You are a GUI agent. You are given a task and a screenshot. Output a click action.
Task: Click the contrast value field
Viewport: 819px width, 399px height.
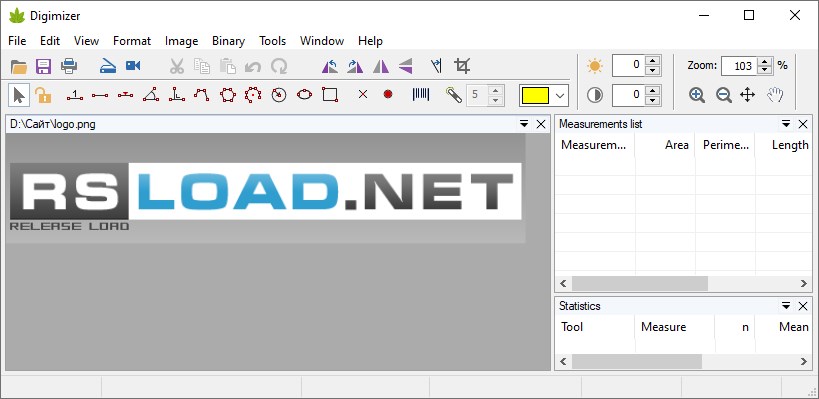[x=628, y=95]
